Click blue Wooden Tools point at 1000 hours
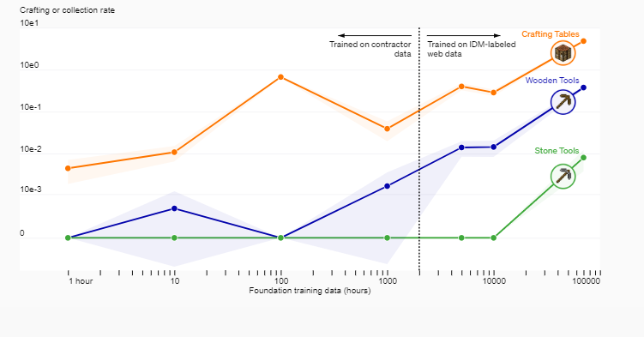The height and width of the screenshot is (337, 644). (387, 186)
